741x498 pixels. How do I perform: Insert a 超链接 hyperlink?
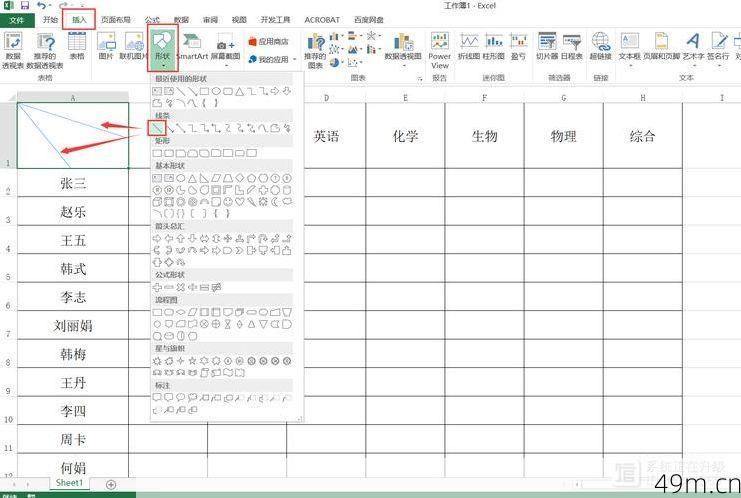pyautogui.click(x=601, y=46)
